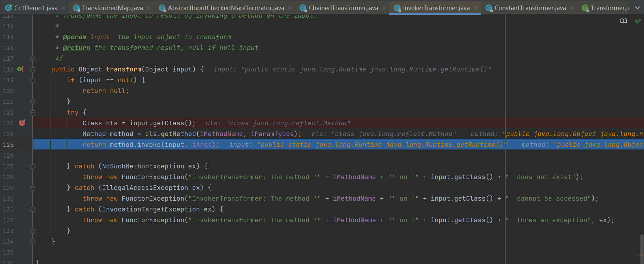Close the Cc1Demo1.java tab
The image size is (644, 264).
coord(63,8)
